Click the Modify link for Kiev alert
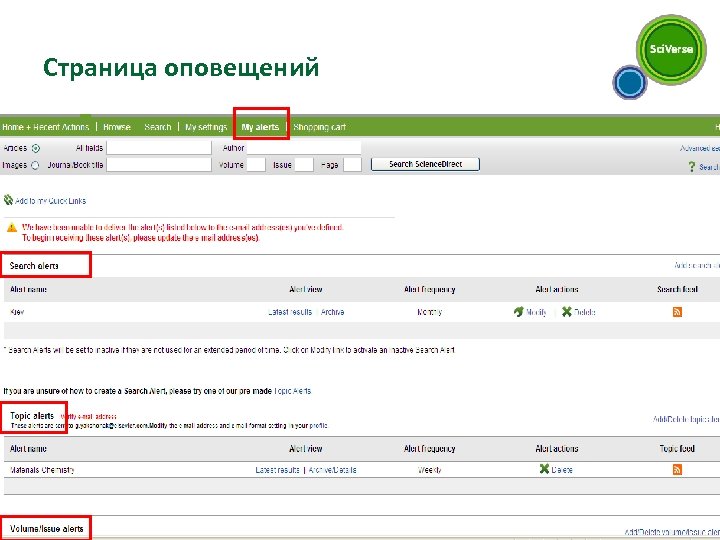This screenshot has width=720, height=540. coord(536,313)
